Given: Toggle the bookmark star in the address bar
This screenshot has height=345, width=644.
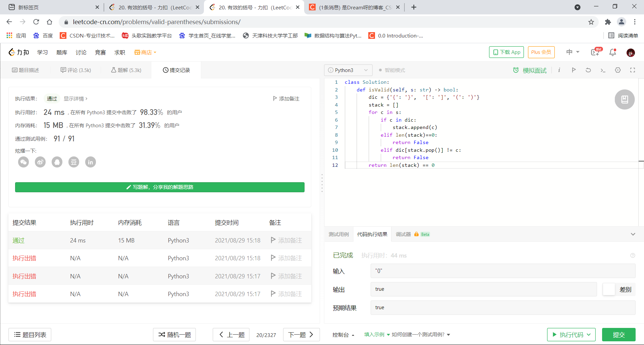Looking at the screenshot, I should click(x=591, y=22).
